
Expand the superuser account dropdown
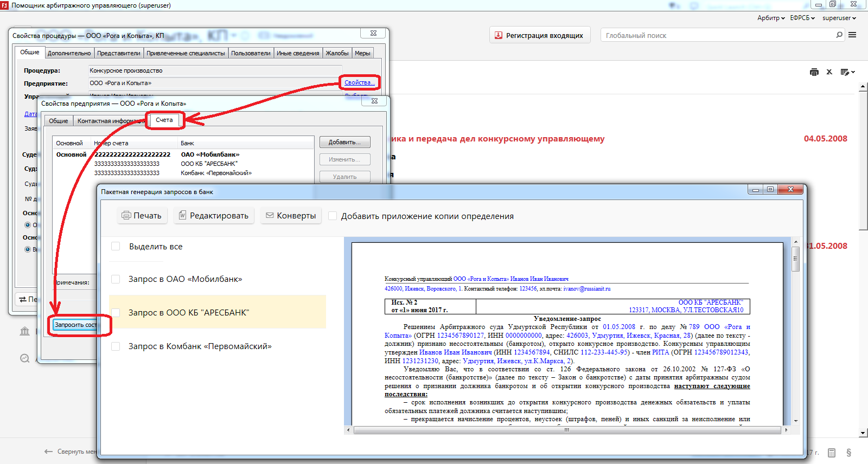click(x=839, y=18)
